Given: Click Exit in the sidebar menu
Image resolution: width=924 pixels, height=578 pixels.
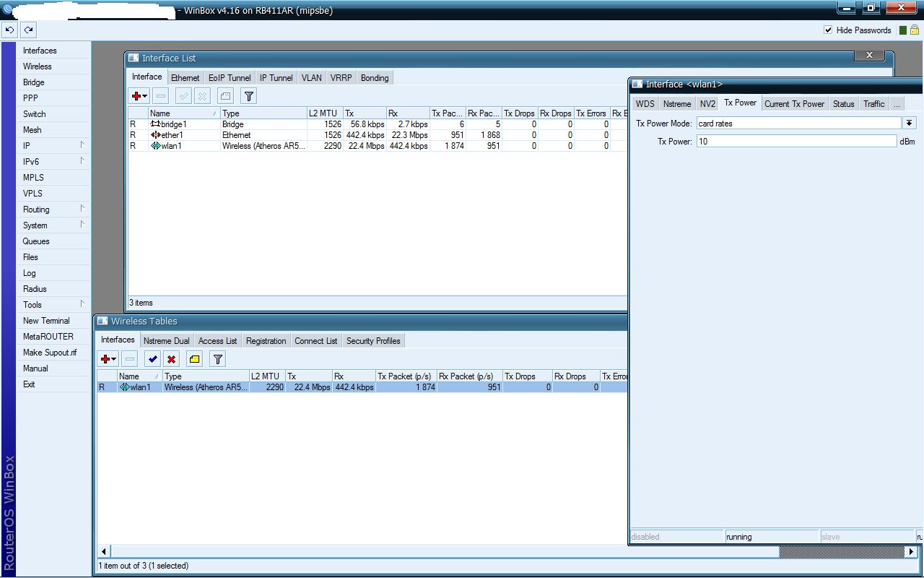Looking at the screenshot, I should click(29, 384).
